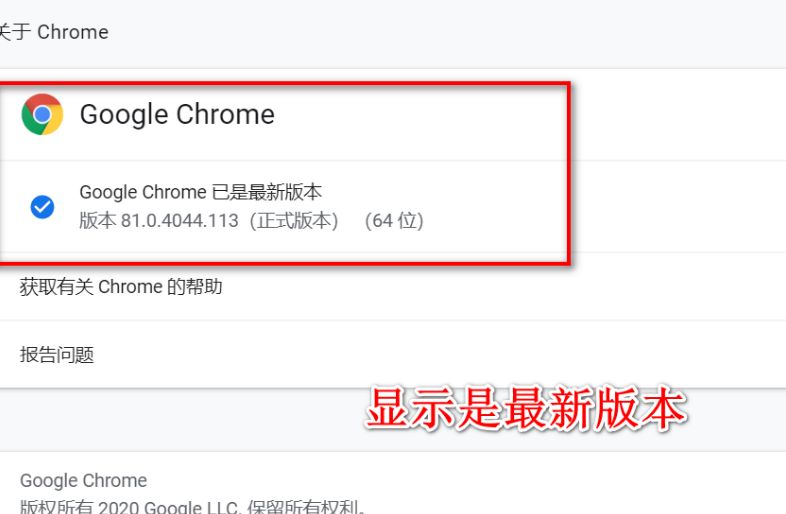
Task: Open the 获取有关 Chrome 的帮助 row
Action: (121, 287)
